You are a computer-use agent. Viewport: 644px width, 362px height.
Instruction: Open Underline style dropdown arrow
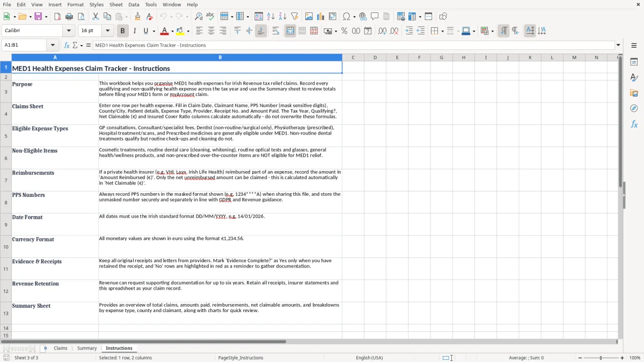click(x=153, y=31)
